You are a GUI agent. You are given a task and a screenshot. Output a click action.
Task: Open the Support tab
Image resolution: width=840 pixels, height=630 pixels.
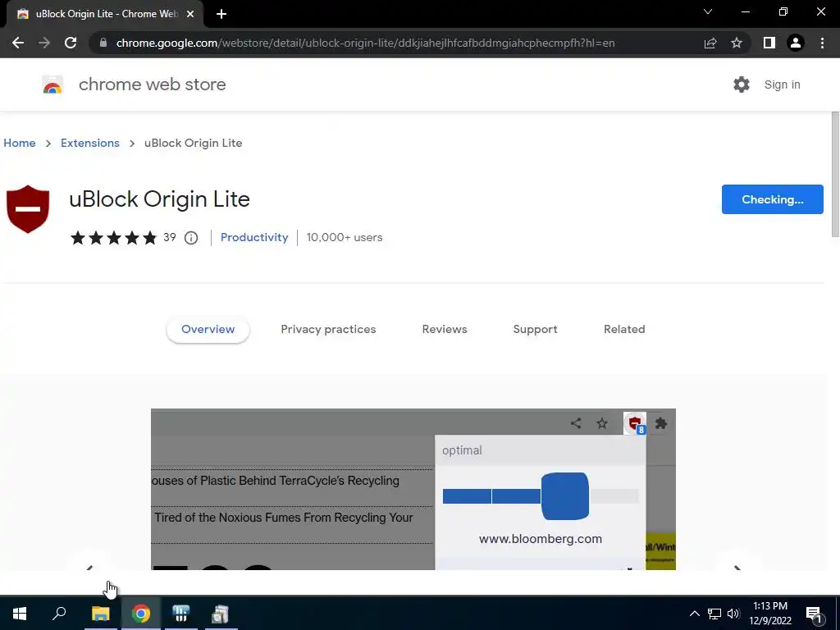pos(535,330)
